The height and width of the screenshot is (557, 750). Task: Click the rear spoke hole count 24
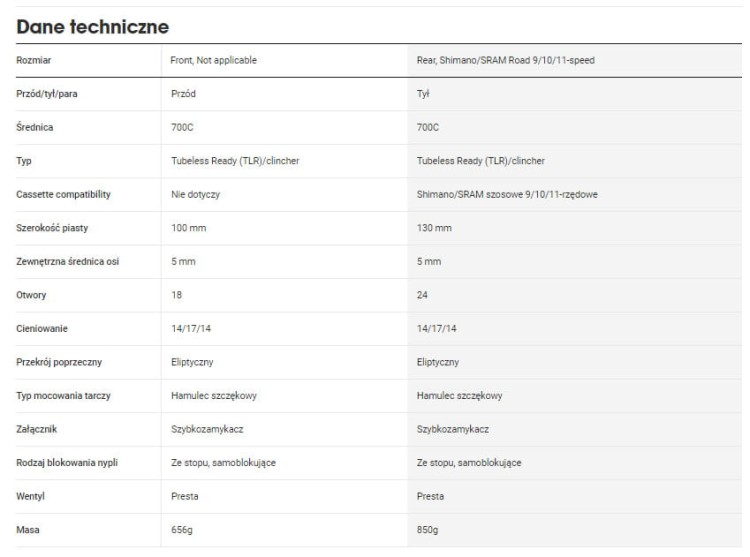point(422,295)
